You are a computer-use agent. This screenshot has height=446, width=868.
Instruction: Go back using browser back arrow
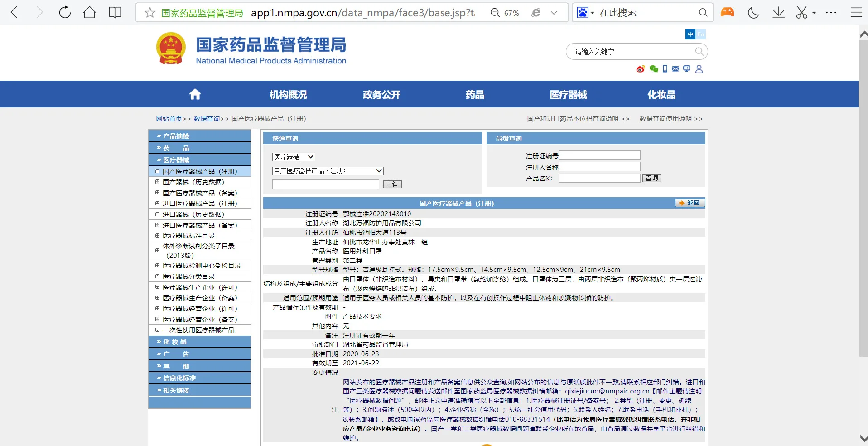[14, 12]
